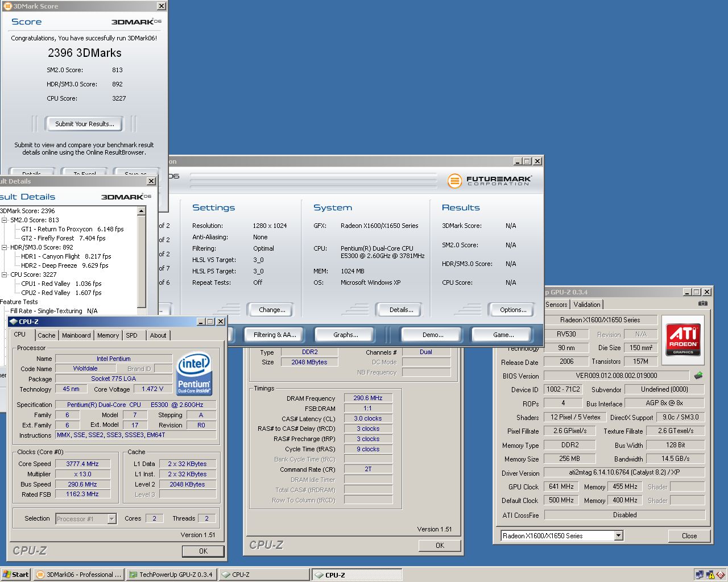
Task: Click the ATI CrossFire Disabled field
Action: click(624, 515)
